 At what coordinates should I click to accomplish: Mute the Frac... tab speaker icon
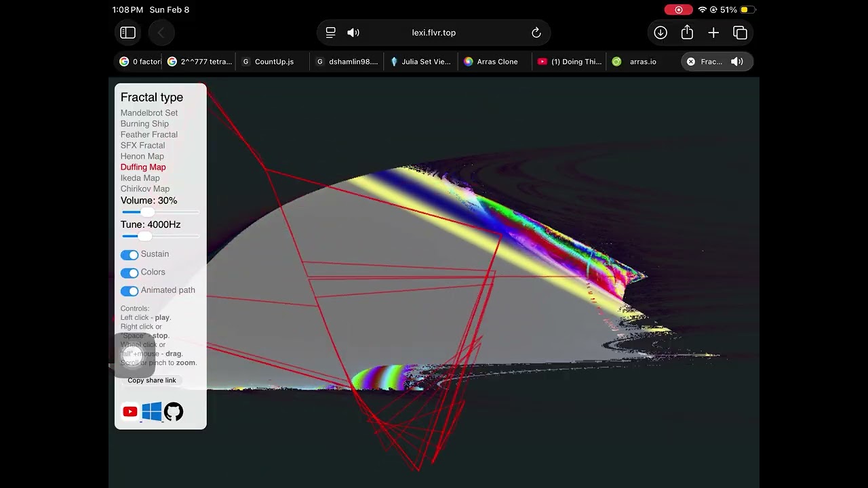point(737,62)
